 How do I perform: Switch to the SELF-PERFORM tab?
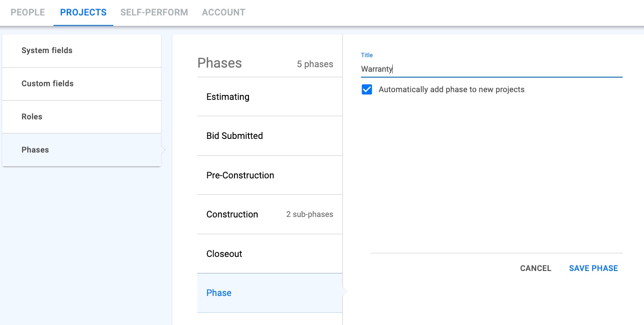coord(154,13)
